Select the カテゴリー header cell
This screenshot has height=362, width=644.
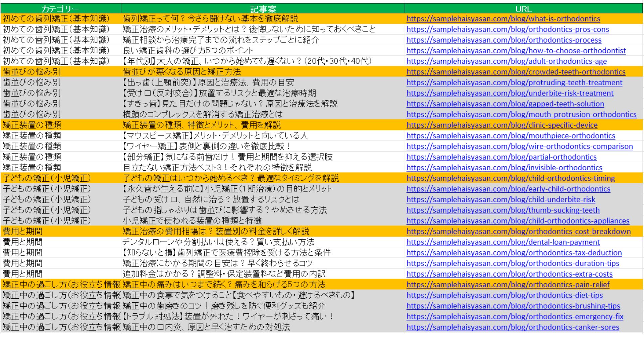(60, 9)
